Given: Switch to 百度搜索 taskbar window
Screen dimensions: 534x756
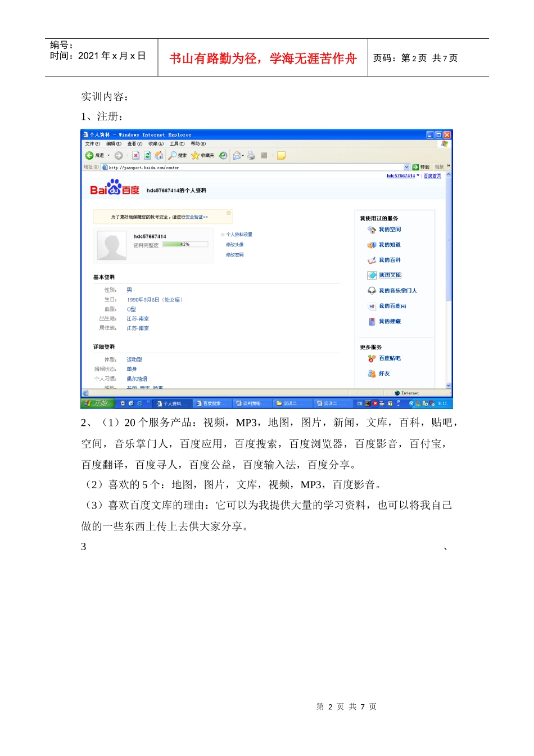Looking at the screenshot, I should (x=211, y=403).
